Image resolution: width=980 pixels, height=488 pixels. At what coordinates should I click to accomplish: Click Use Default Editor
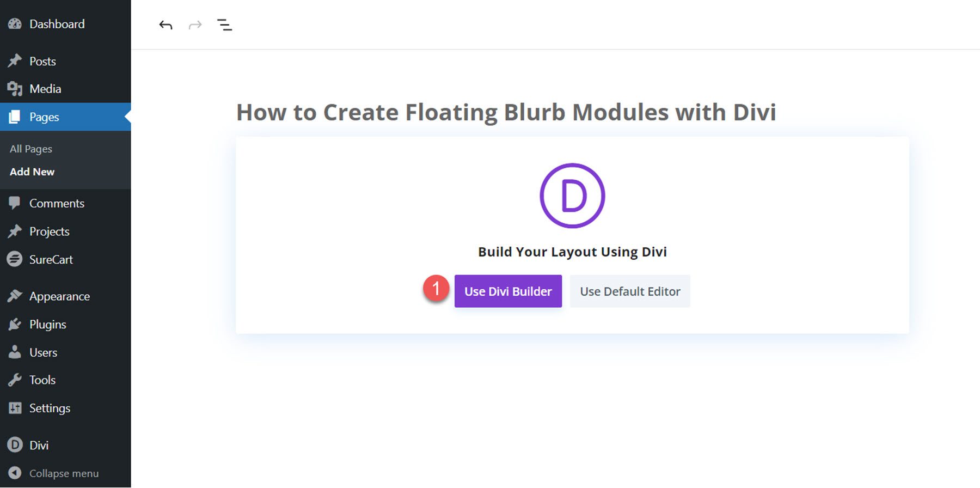click(629, 291)
